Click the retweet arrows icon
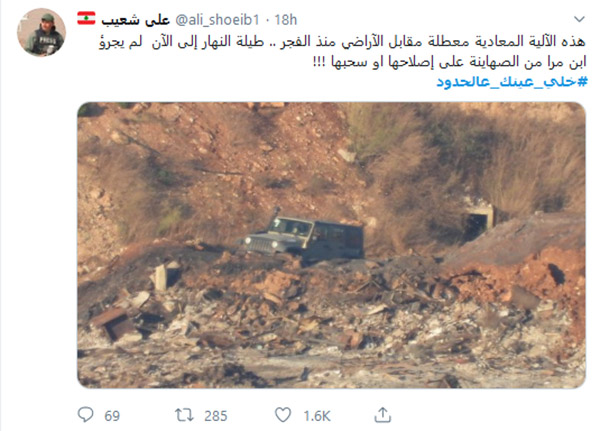600x431 pixels. click(x=184, y=415)
